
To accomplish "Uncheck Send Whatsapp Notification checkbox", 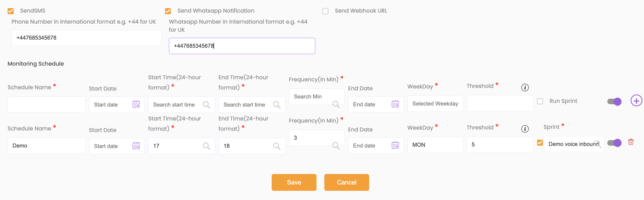I will pos(168,11).
